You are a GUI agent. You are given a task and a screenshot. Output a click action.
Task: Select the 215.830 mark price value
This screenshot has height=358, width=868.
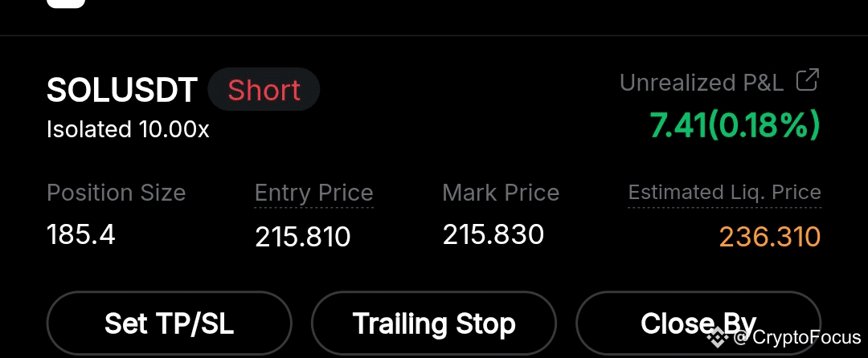click(493, 234)
